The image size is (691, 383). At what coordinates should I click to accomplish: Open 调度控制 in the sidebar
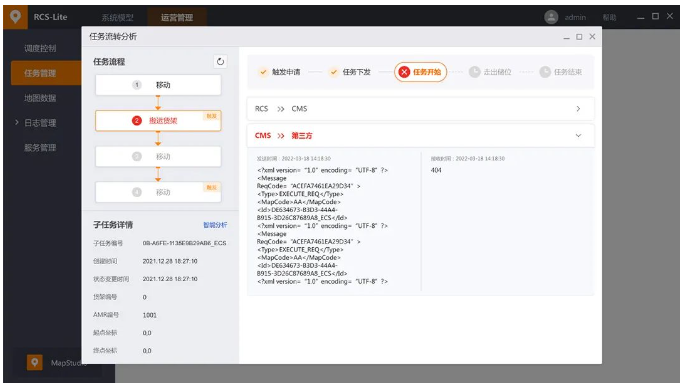click(x=40, y=48)
